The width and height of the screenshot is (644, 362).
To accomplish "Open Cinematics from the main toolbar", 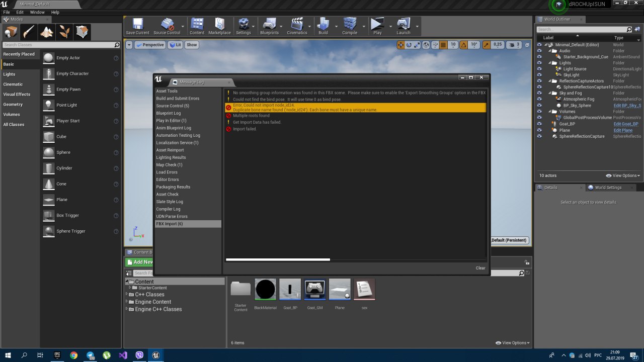I will pyautogui.click(x=297, y=26).
